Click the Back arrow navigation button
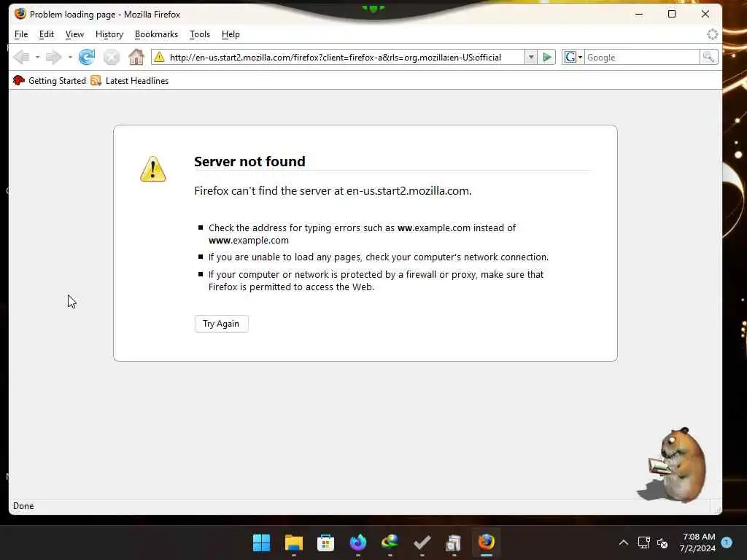The width and height of the screenshot is (747, 560). pos(21,57)
